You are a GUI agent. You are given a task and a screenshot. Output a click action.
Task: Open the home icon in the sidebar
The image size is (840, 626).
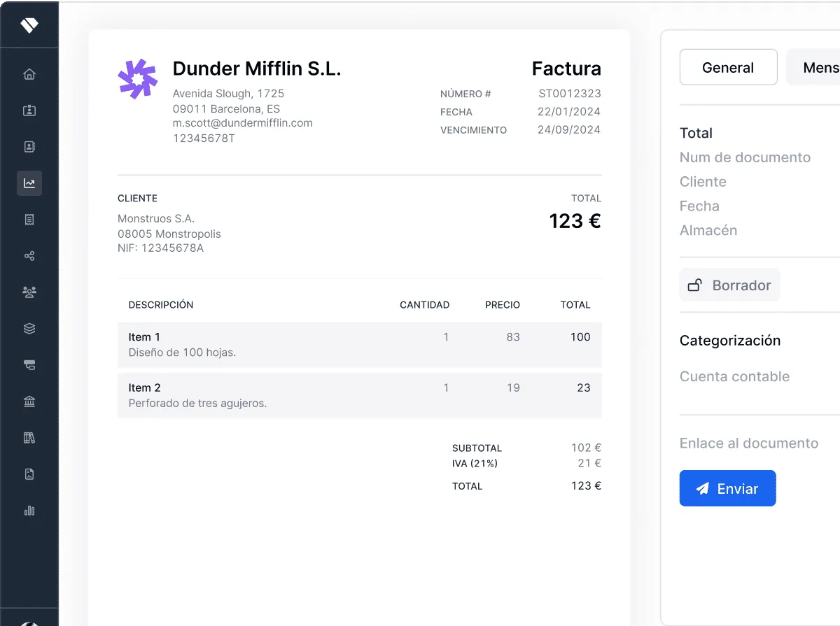tap(29, 74)
